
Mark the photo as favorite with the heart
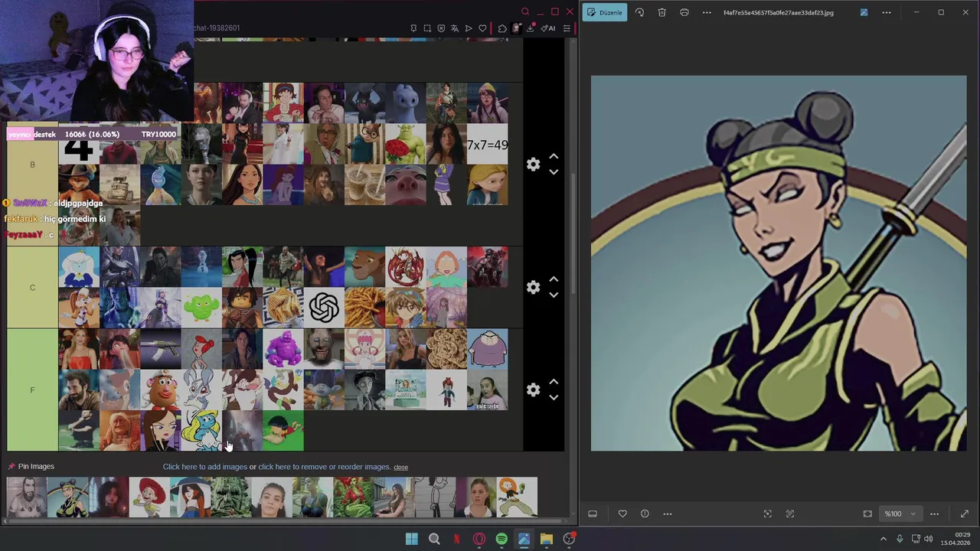(622, 514)
